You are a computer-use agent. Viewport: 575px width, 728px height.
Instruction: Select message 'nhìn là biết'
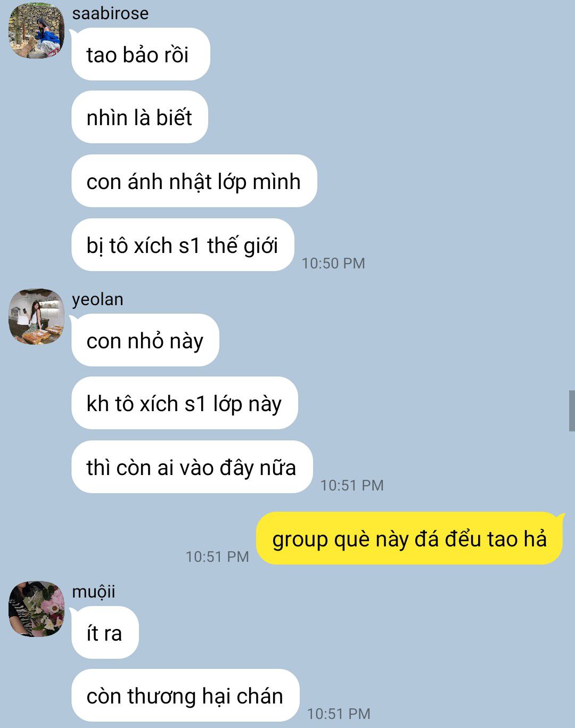139,117
